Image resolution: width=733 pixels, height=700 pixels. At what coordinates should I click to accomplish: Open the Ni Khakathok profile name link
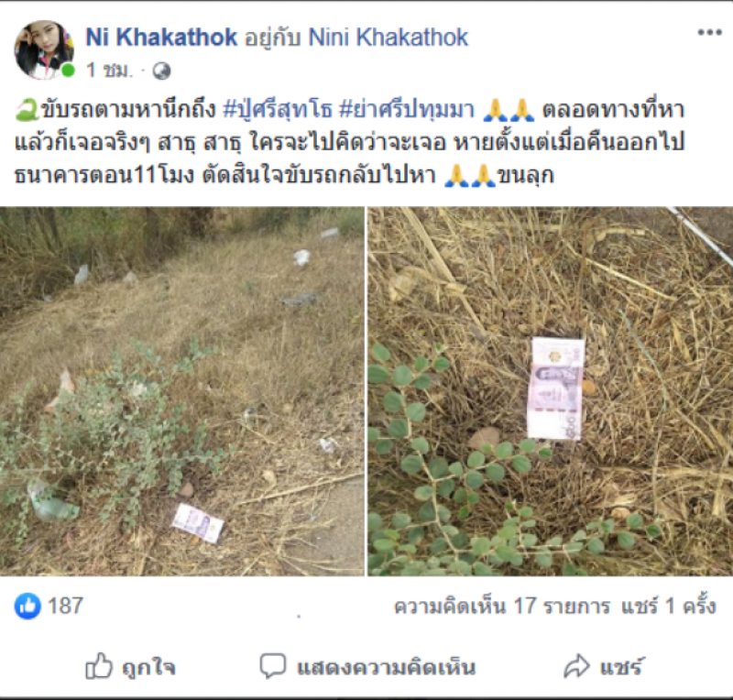pyautogui.click(x=161, y=37)
